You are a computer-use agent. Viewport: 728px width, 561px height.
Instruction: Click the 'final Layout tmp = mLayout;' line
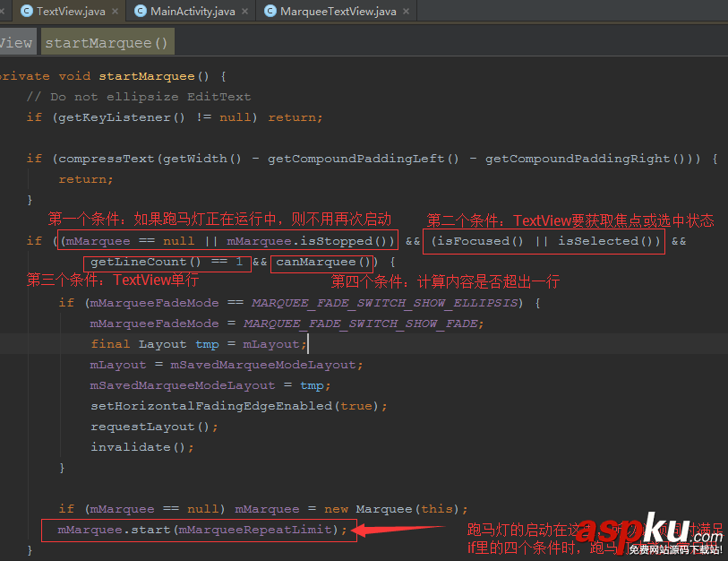pos(199,344)
